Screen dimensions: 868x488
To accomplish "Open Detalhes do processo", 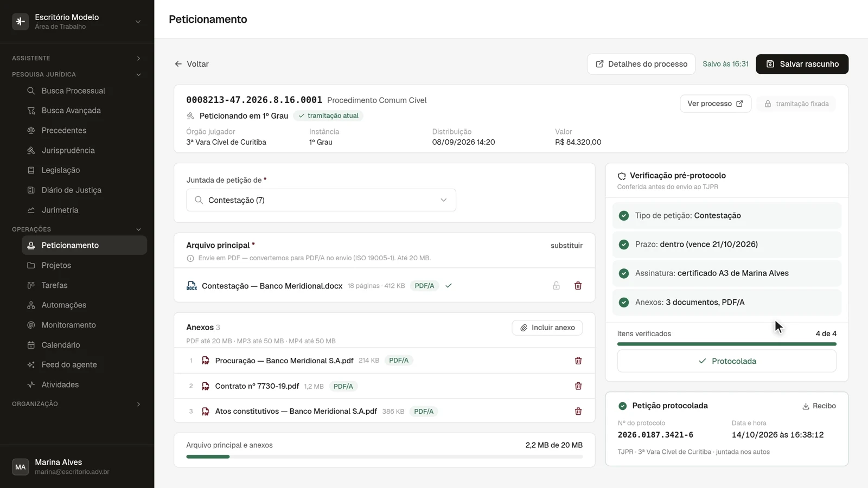I will pos(641,64).
